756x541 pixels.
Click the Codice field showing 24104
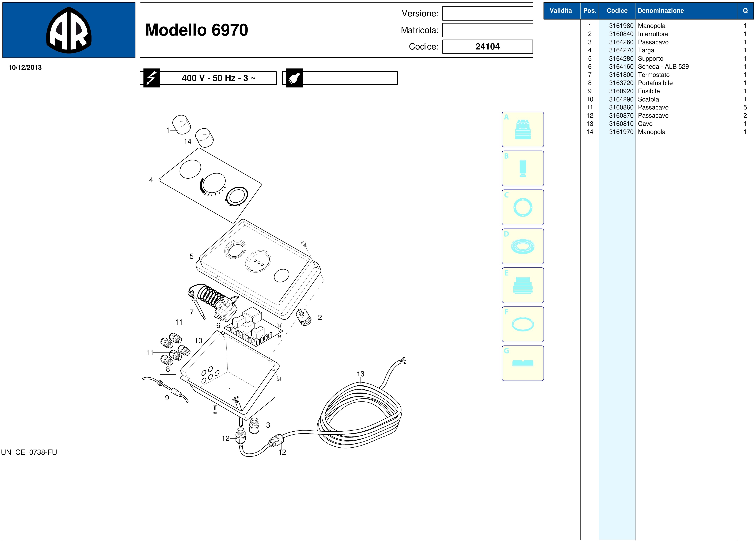(x=487, y=47)
